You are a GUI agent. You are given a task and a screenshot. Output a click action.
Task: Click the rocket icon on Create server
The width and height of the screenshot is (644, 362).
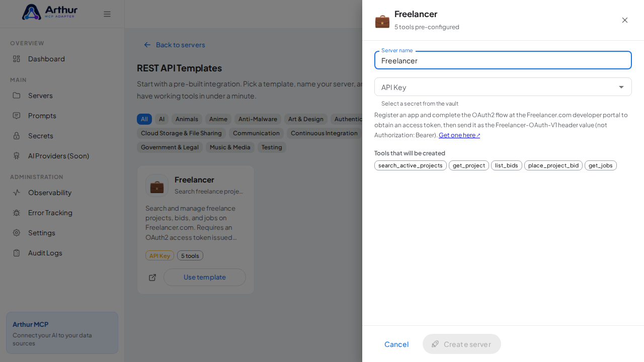tap(436, 344)
